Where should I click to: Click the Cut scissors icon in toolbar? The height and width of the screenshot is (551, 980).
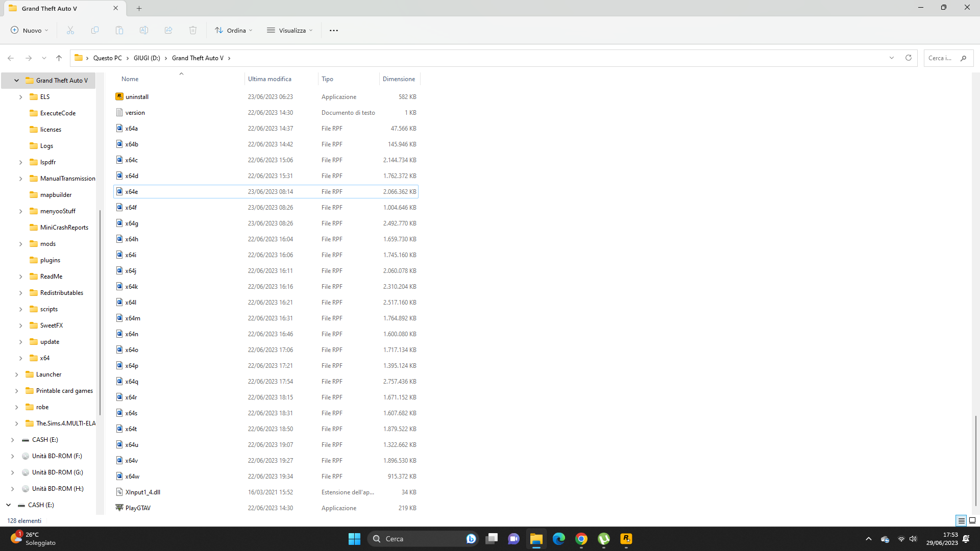click(x=70, y=31)
